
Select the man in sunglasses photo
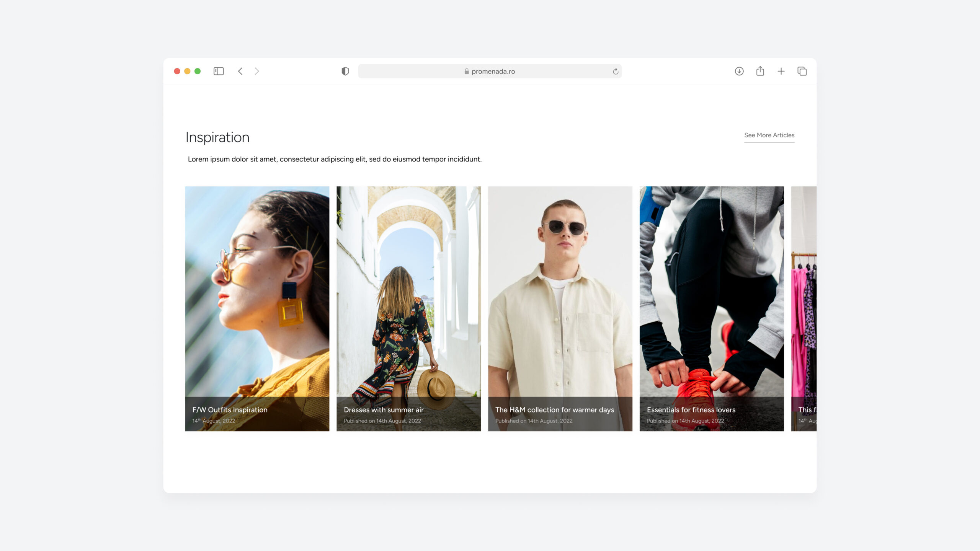pos(560,291)
